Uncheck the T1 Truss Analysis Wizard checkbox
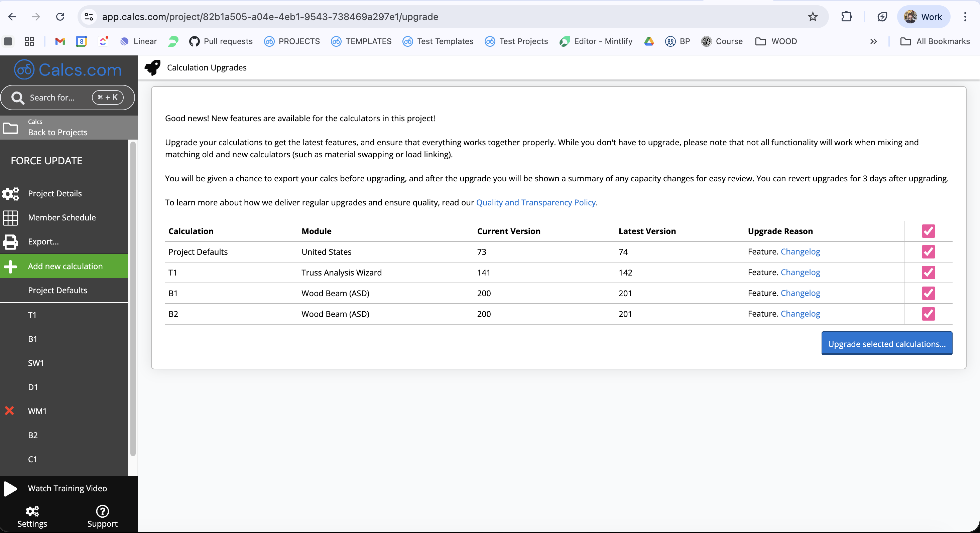 coord(928,273)
